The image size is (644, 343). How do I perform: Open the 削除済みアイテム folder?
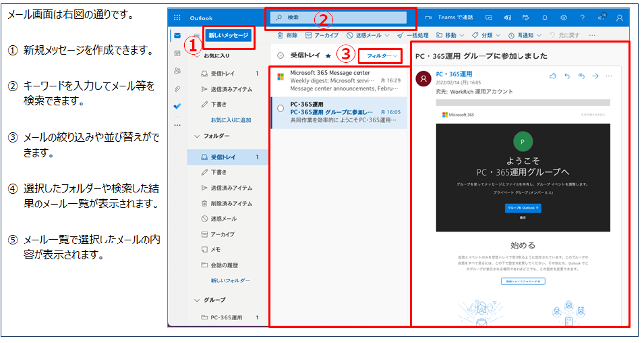point(227,204)
